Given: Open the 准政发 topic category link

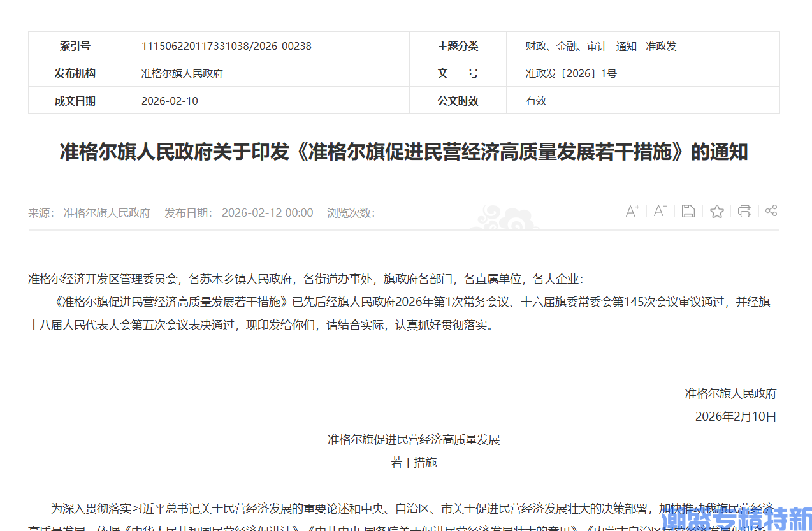Looking at the screenshot, I should click(662, 45).
